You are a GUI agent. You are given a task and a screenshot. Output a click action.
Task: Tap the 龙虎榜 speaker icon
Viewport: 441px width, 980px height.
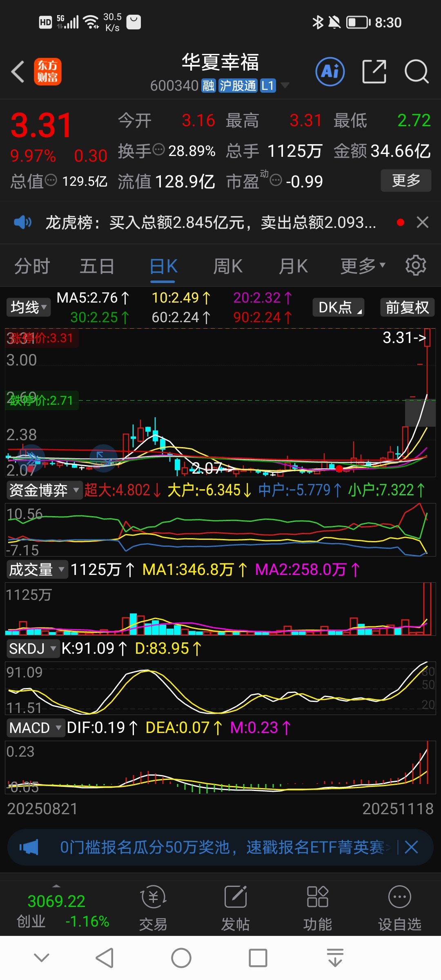coord(22,222)
